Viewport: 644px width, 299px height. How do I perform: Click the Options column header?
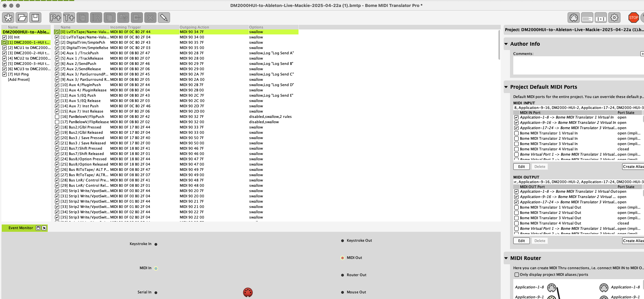pos(273,27)
